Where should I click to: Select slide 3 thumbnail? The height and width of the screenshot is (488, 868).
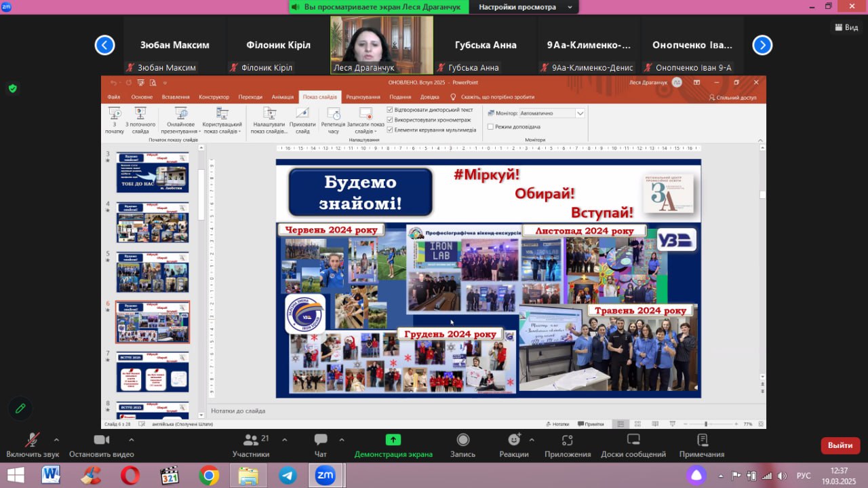(153, 172)
